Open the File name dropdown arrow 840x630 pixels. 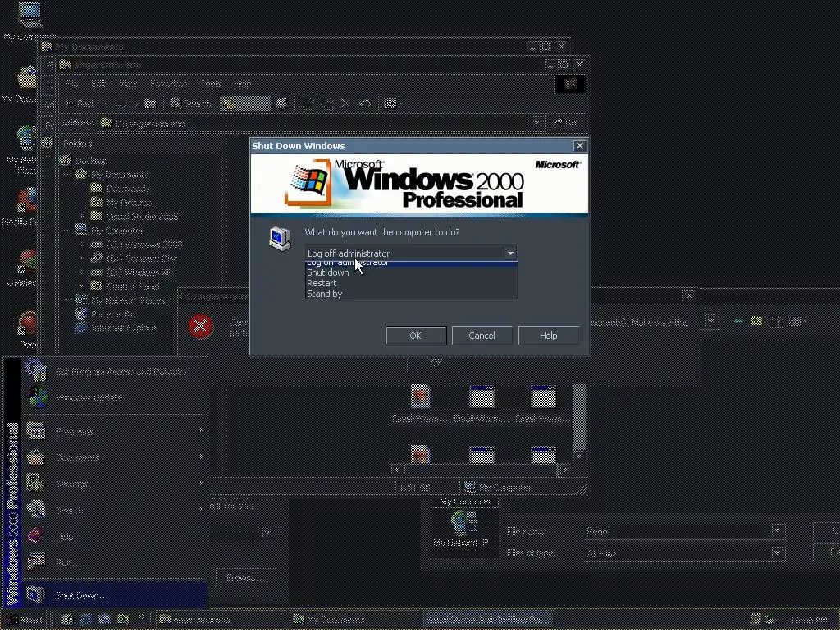coord(778,531)
